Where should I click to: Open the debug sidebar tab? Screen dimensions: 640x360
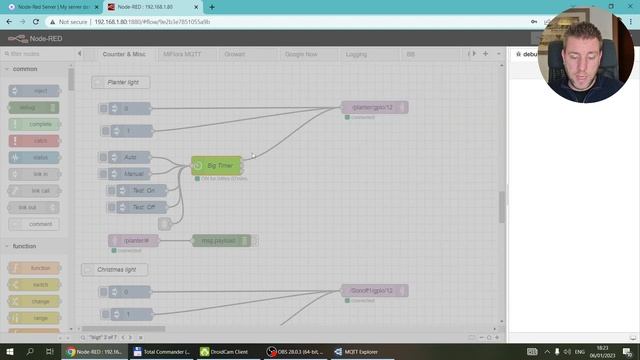527,54
